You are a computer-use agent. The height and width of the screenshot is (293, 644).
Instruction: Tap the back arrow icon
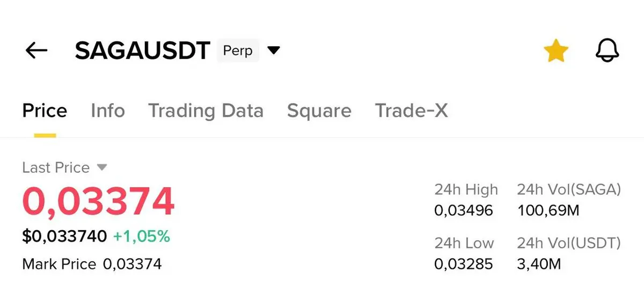tap(36, 50)
